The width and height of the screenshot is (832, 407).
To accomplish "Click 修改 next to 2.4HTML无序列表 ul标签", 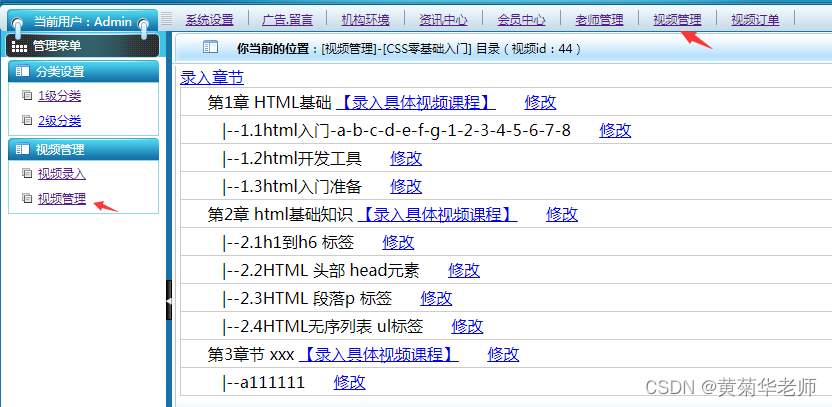I will click(467, 326).
